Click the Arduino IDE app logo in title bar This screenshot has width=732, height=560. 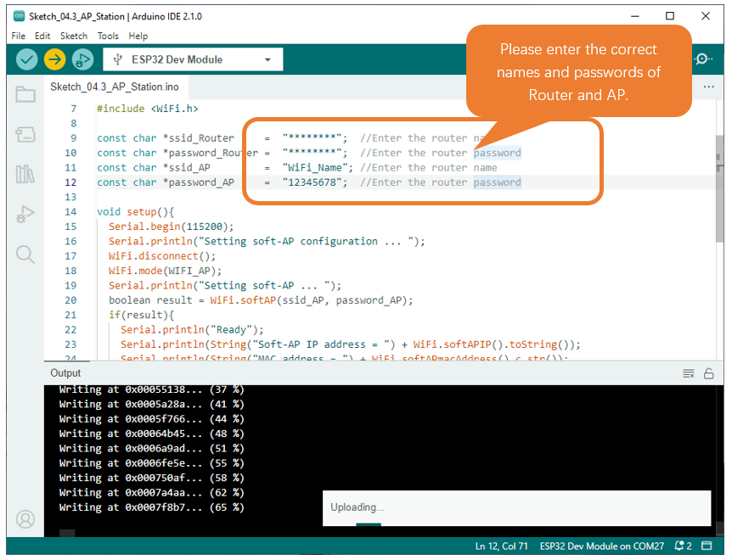click(x=20, y=16)
